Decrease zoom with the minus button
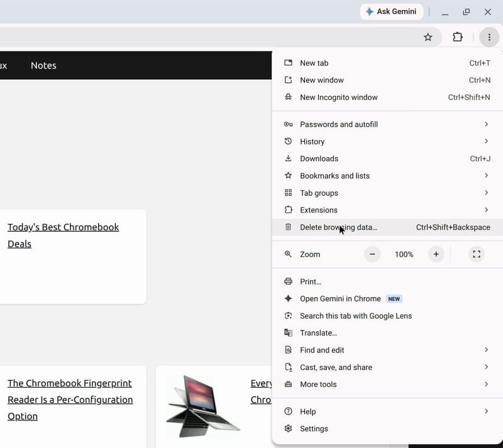Viewport: 503px width, 448px height. coord(372,254)
